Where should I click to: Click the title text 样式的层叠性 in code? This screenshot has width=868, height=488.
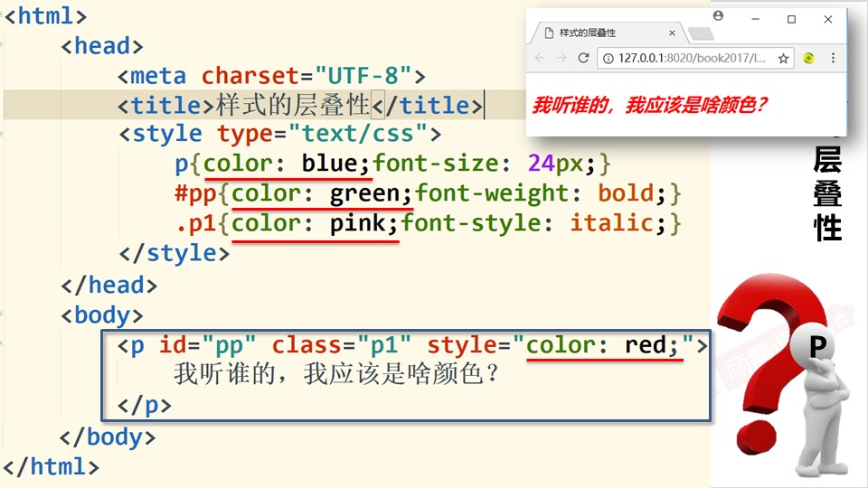coord(293,105)
